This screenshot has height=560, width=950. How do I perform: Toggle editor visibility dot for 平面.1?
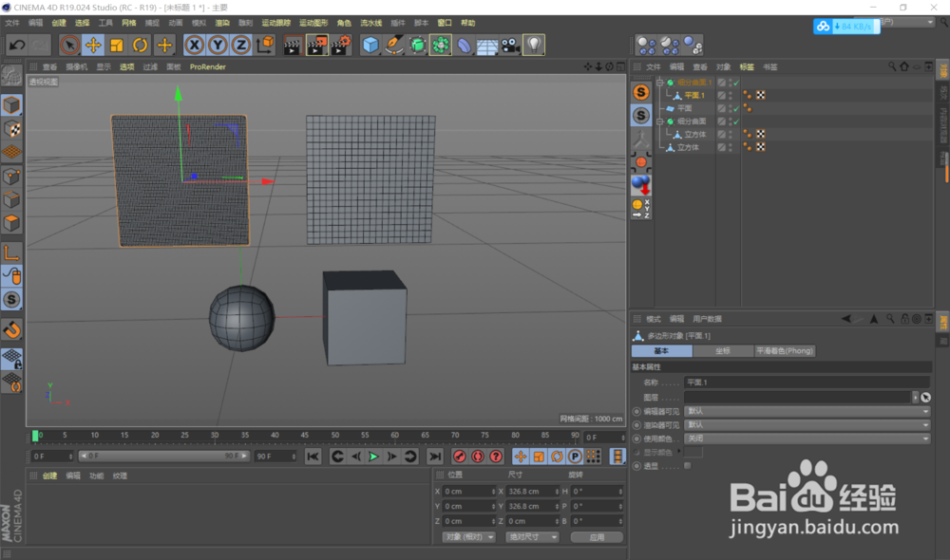click(729, 94)
